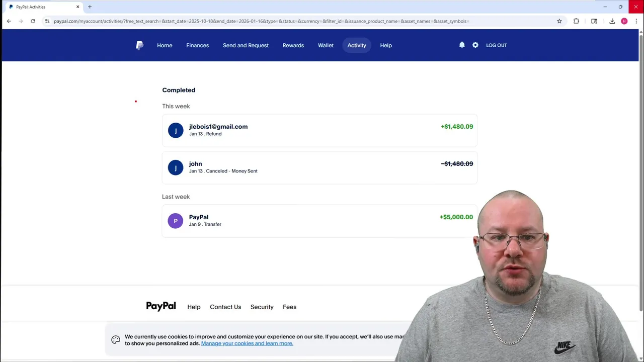This screenshot has height=362, width=644.
Task: Open the Fees footer link
Action: (290, 307)
